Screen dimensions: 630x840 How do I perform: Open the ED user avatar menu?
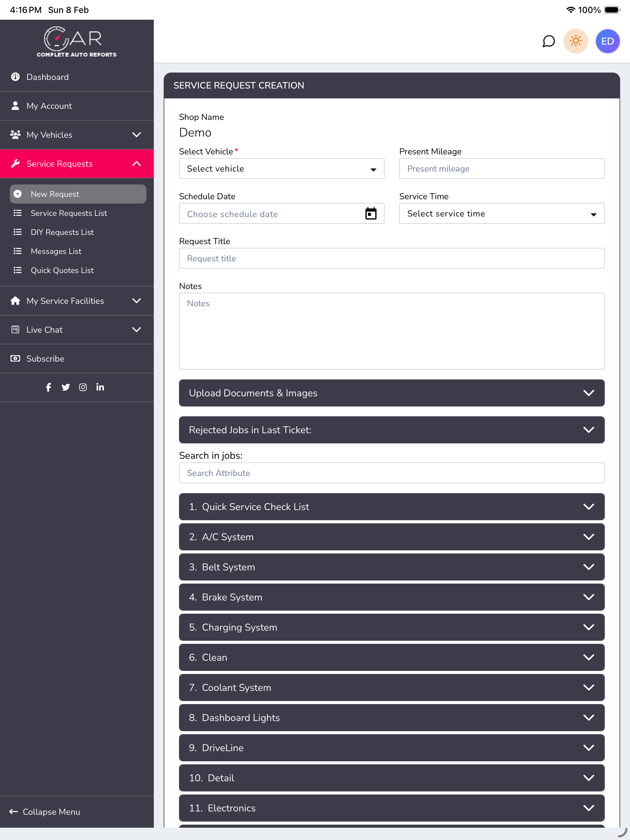[x=607, y=41]
